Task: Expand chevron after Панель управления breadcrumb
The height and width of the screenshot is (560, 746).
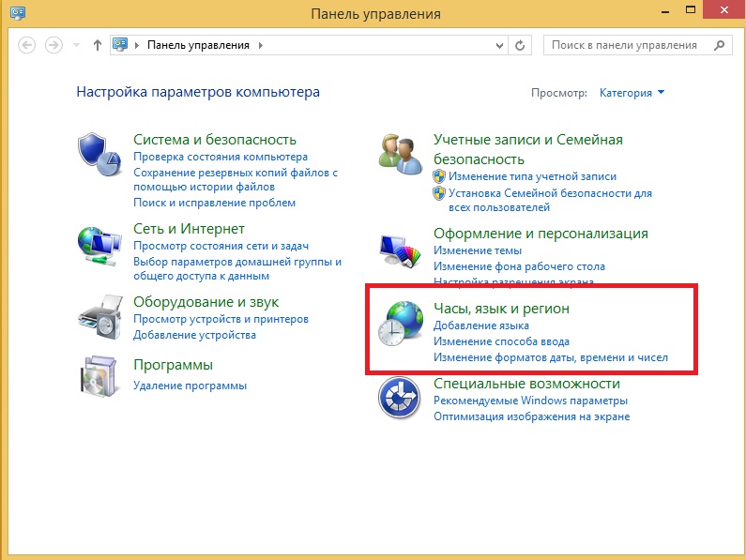Action: (x=261, y=45)
